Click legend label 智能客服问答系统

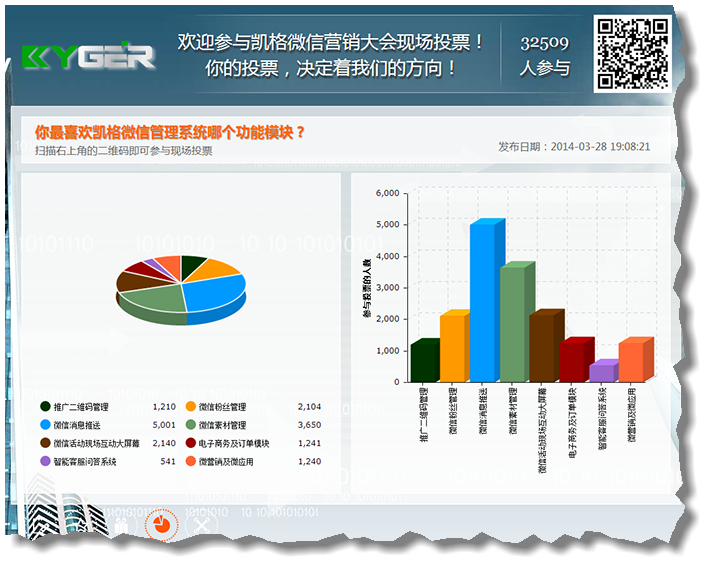[x=85, y=462]
